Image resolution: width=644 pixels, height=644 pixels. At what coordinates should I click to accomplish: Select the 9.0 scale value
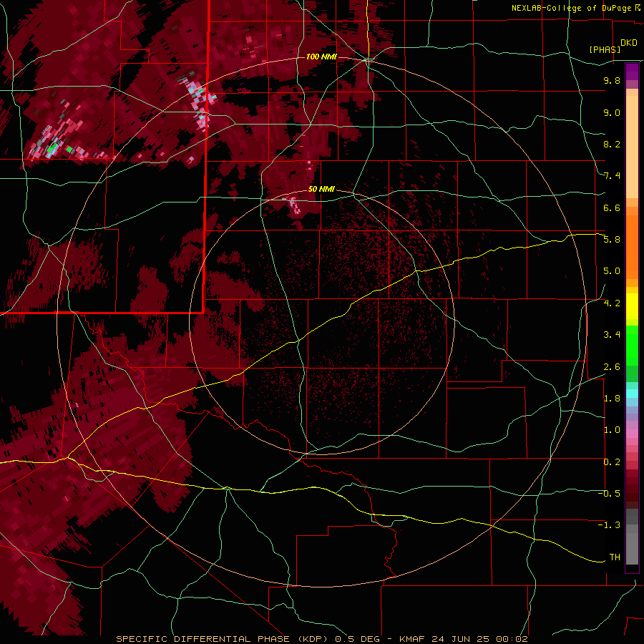coord(612,112)
